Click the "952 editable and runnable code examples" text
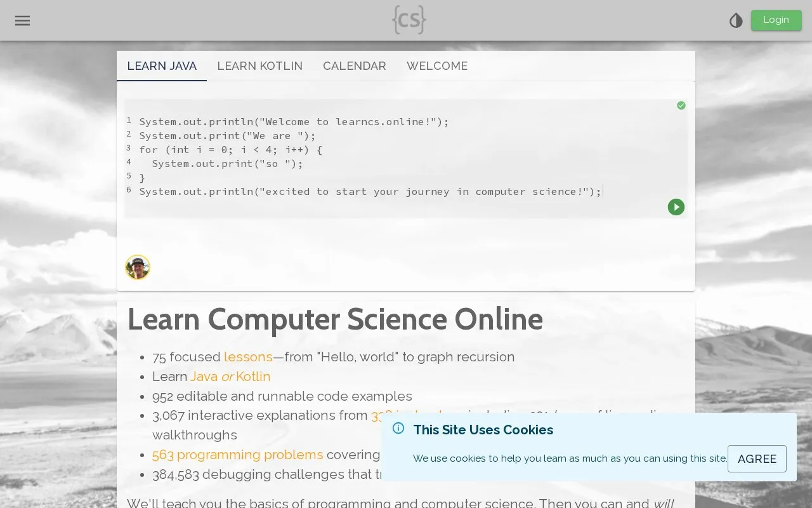Viewport: 812px width, 508px height. 282,396
